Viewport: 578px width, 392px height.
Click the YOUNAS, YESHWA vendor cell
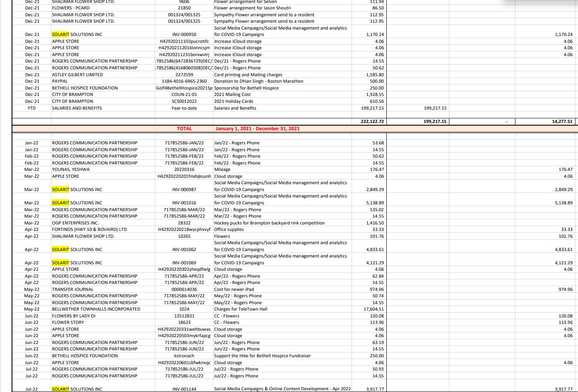(x=71, y=169)
